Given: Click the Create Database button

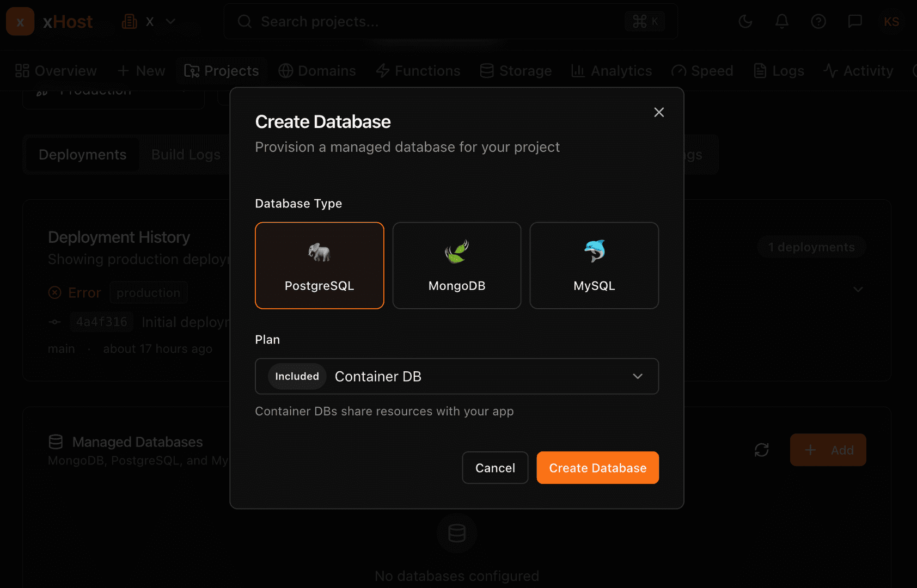Looking at the screenshot, I should click(597, 468).
